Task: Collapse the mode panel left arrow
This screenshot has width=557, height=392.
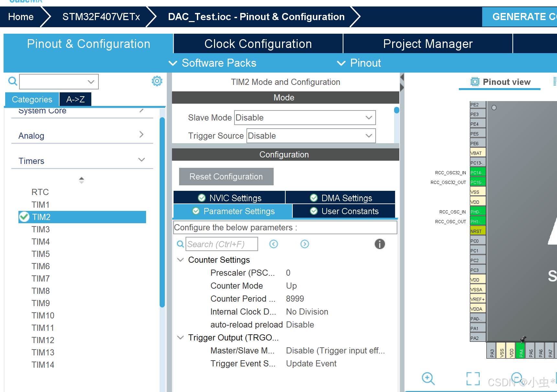Action: click(402, 77)
